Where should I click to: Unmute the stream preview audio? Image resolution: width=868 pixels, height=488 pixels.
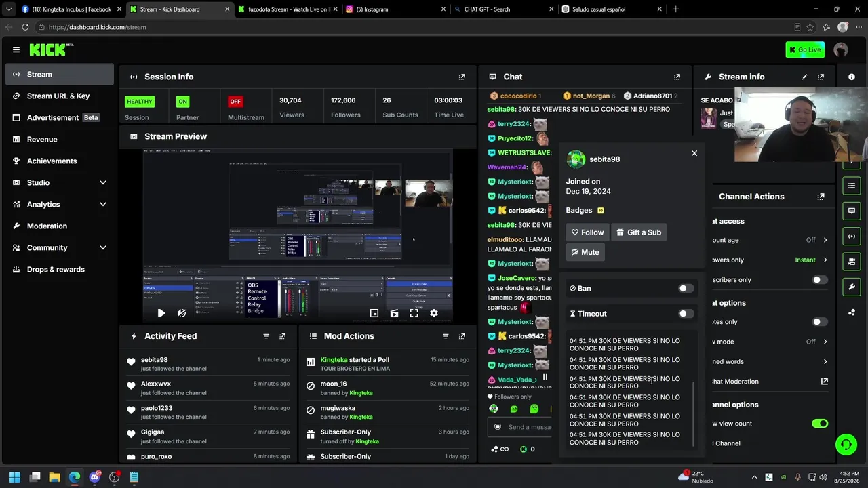point(182,313)
